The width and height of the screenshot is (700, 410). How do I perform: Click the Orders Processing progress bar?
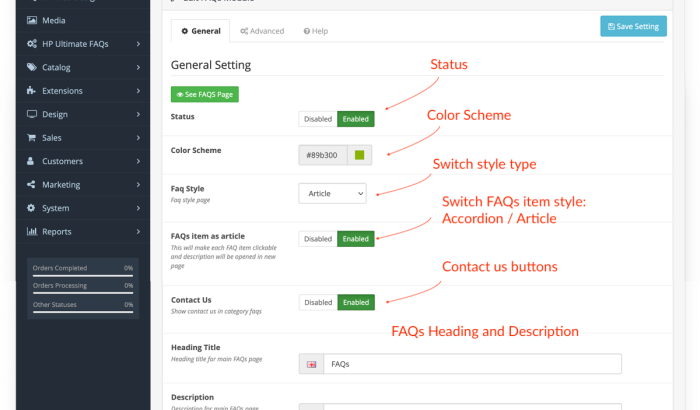(x=83, y=293)
